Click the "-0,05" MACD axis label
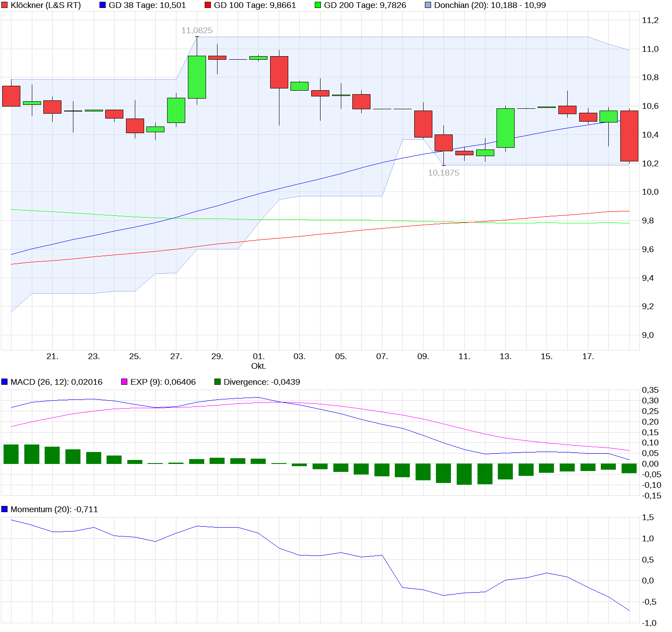672x632 pixels. [x=651, y=475]
